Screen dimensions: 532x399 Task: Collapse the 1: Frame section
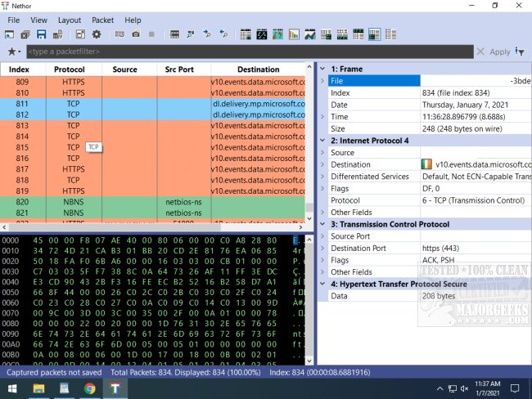[322, 69]
